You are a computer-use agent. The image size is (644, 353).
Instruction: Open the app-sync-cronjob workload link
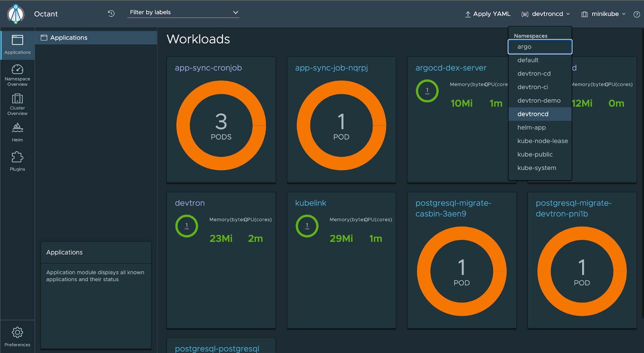tap(208, 68)
